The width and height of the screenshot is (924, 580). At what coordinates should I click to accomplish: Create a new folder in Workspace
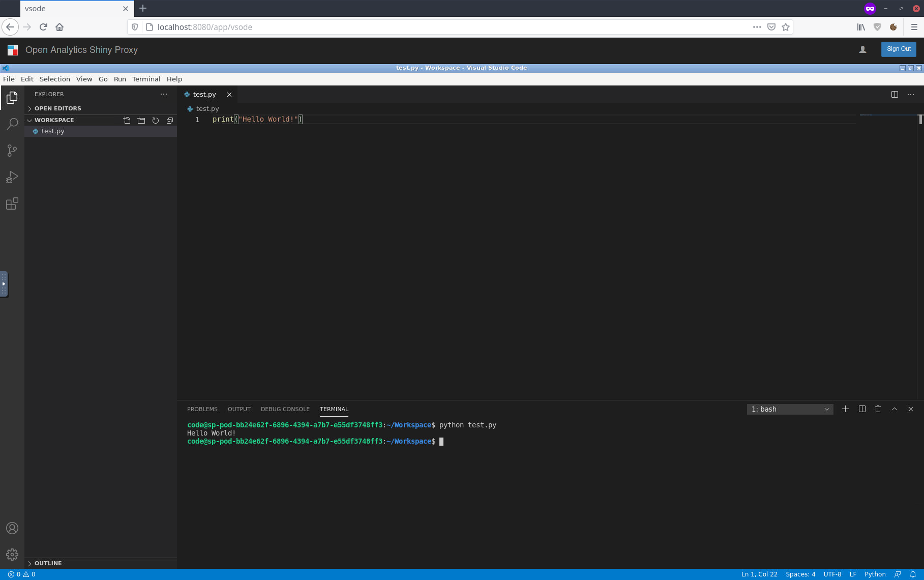pos(141,121)
